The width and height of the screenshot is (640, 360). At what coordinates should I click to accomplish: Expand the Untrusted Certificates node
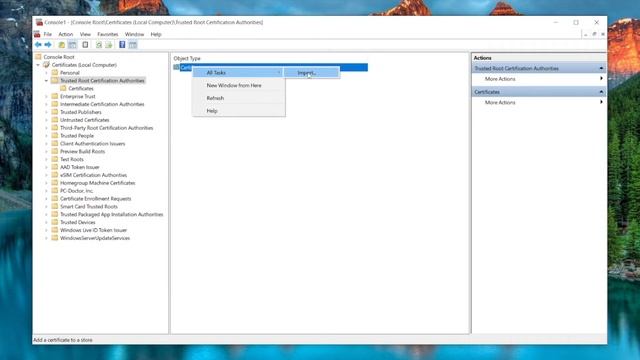[46, 120]
